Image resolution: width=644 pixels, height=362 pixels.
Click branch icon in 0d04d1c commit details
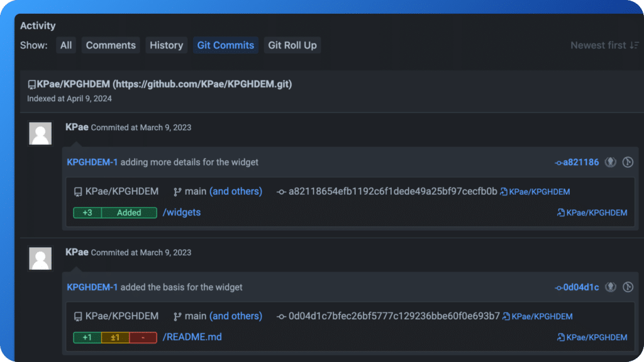coord(177,317)
